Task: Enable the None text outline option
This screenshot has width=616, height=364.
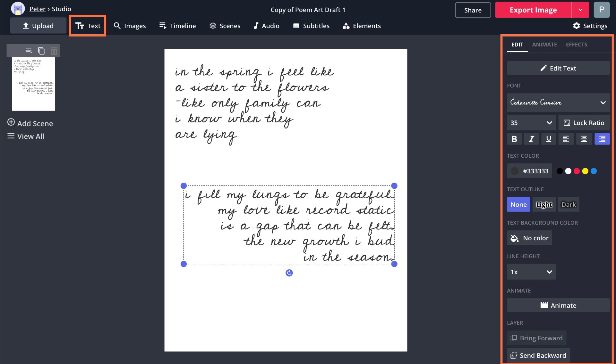Action: pos(518,204)
